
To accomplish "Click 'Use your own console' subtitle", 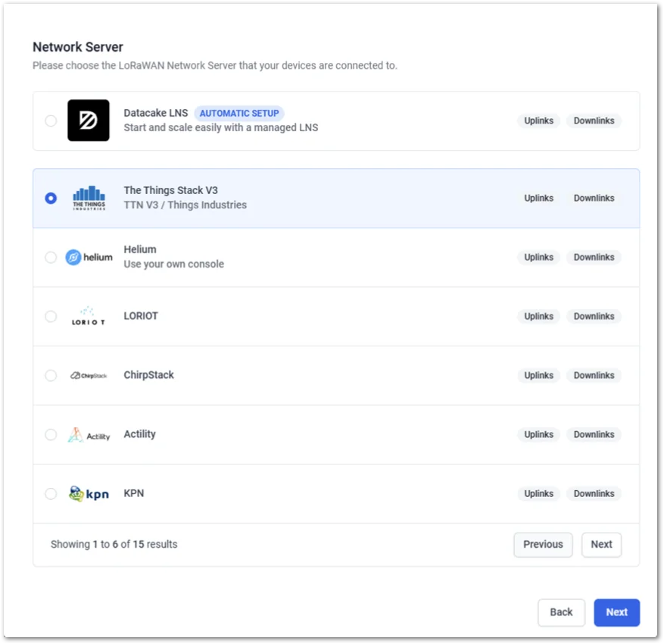I will tap(173, 264).
